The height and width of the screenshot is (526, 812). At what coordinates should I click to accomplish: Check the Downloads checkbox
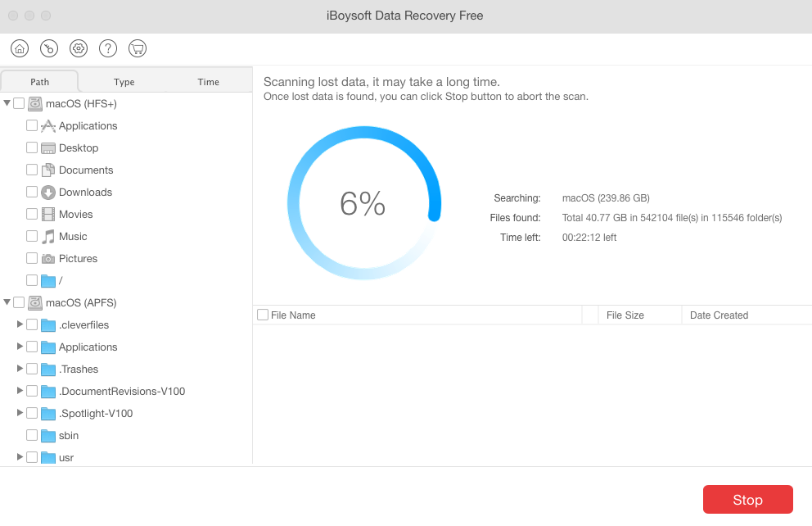tap(32, 192)
